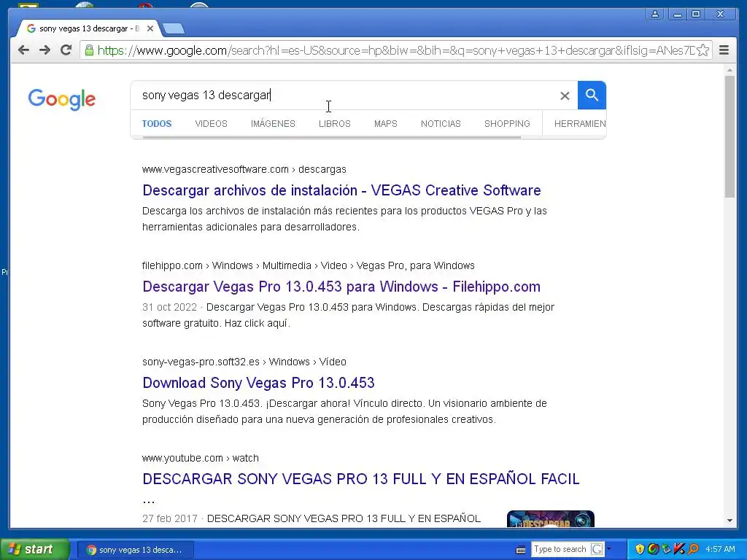The image size is (747, 560).
Task: Click the 4:57 AM taskbar clock
Action: click(720, 549)
